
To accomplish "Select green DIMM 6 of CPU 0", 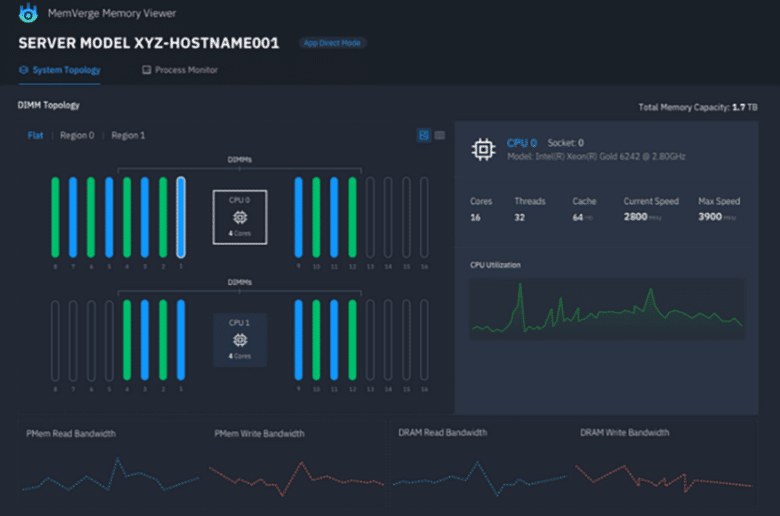I will (91, 217).
